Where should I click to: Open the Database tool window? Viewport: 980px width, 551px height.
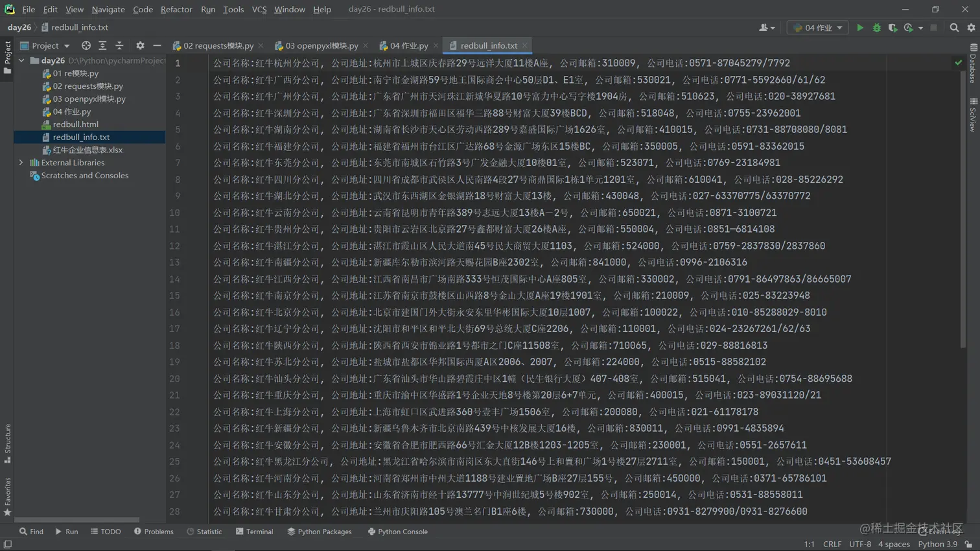[x=974, y=63]
